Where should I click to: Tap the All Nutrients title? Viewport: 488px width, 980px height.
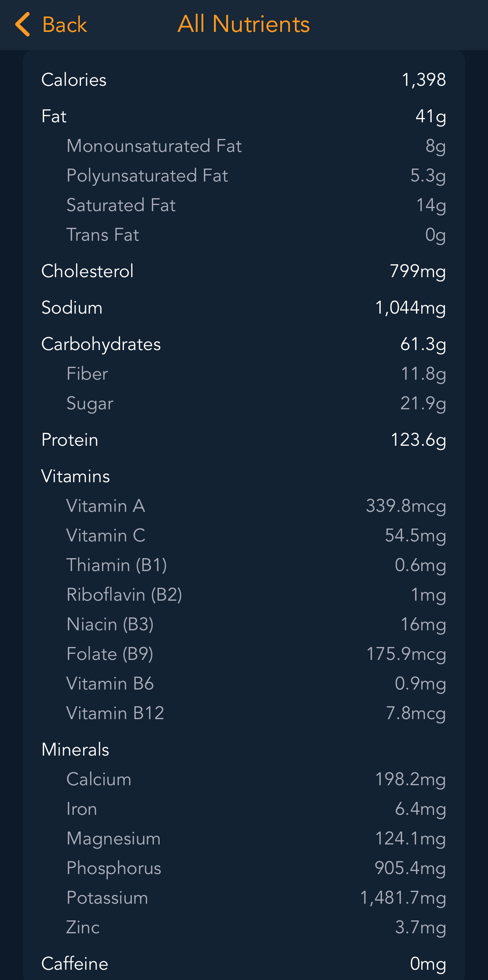[244, 24]
